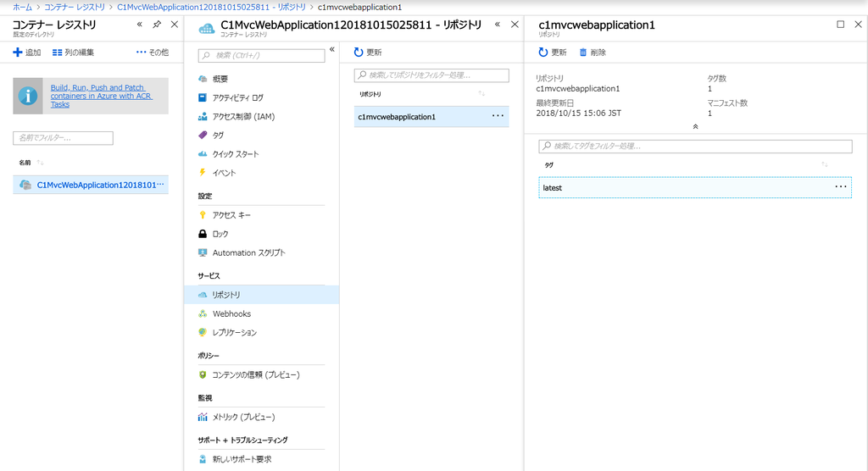Collapse repository details with double chevron
This screenshot has width=868, height=471.
tap(695, 127)
